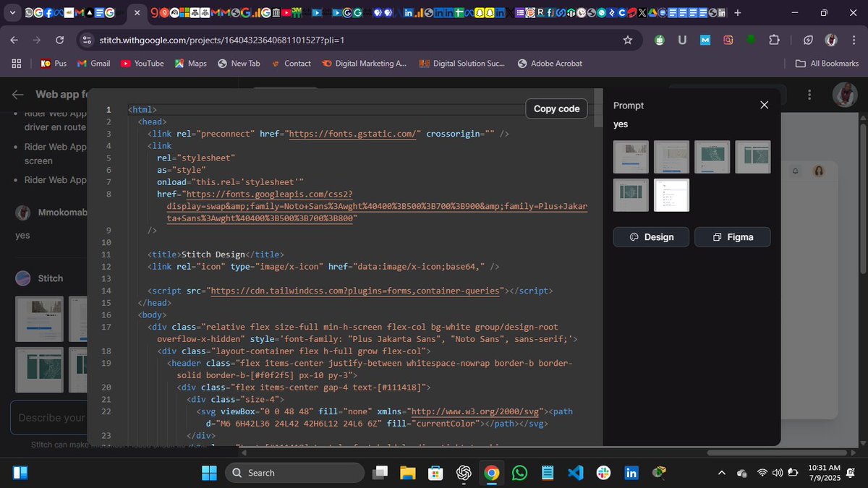Click the Copy code button
The height and width of the screenshot is (488, 868).
click(x=556, y=108)
